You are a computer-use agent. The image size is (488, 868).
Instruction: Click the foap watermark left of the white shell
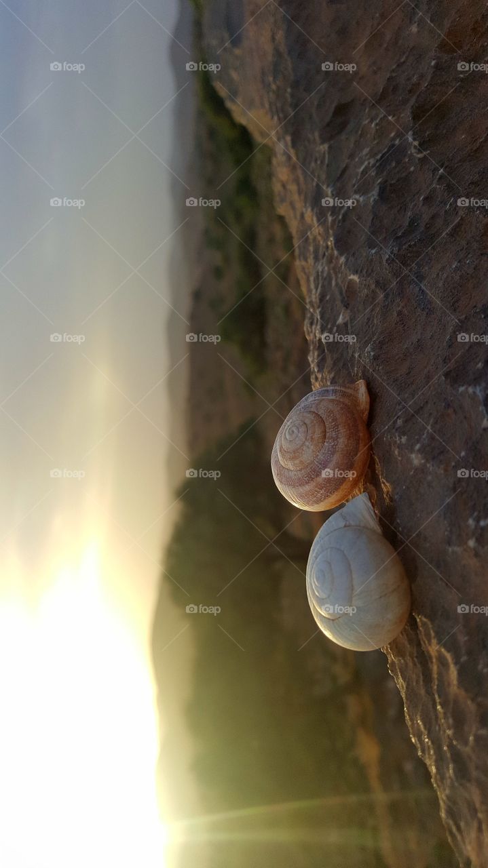point(203,610)
